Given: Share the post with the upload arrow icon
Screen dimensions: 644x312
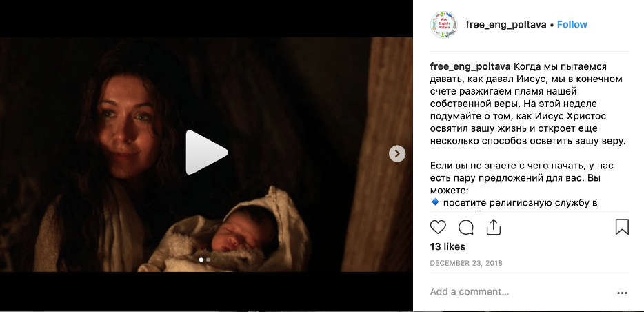Looking at the screenshot, I should pos(493,227).
